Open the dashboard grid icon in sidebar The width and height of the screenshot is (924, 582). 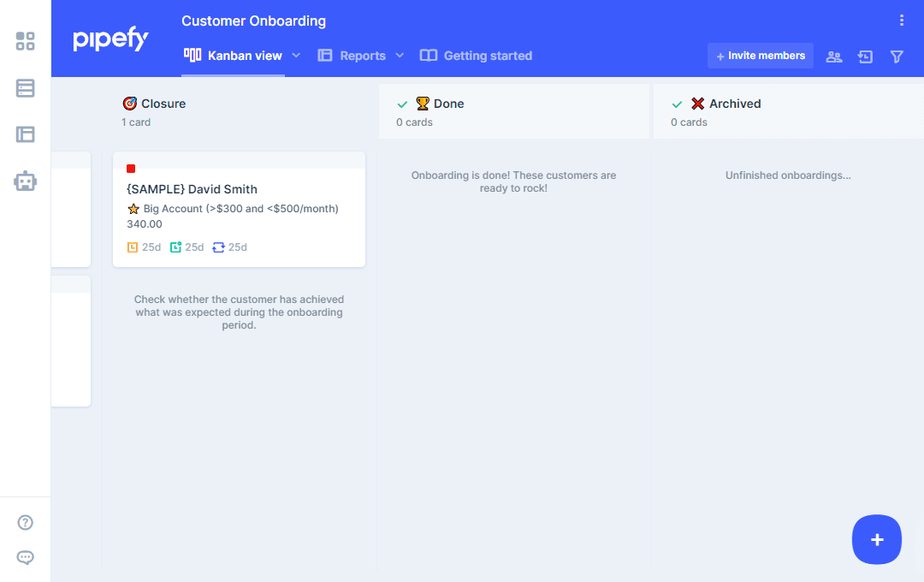[x=26, y=41]
